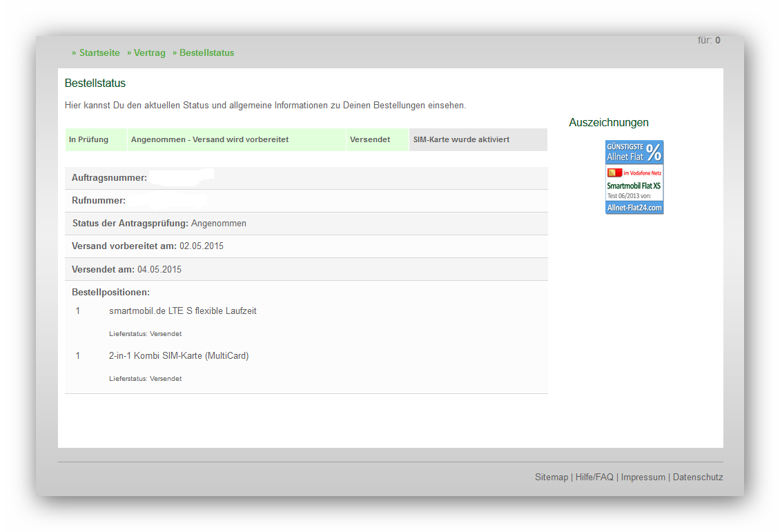Click the Vodafone Netz logo icon

(x=614, y=173)
